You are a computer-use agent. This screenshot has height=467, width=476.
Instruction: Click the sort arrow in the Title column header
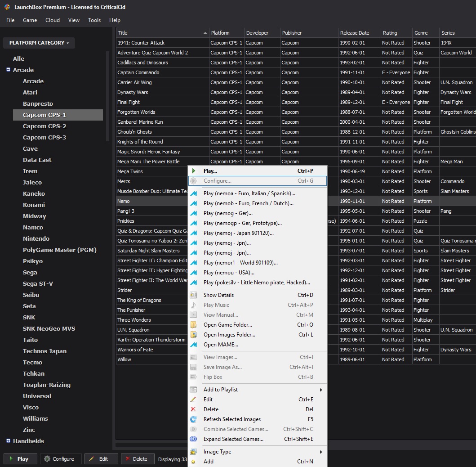tap(205, 33)
